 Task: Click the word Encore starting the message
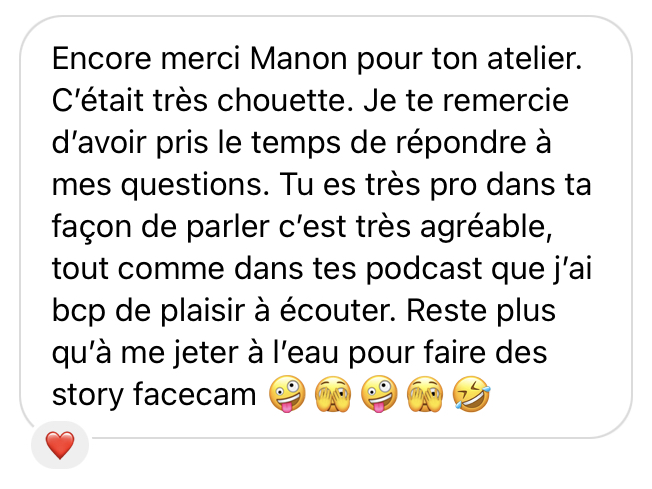click(x=102, y=59)
